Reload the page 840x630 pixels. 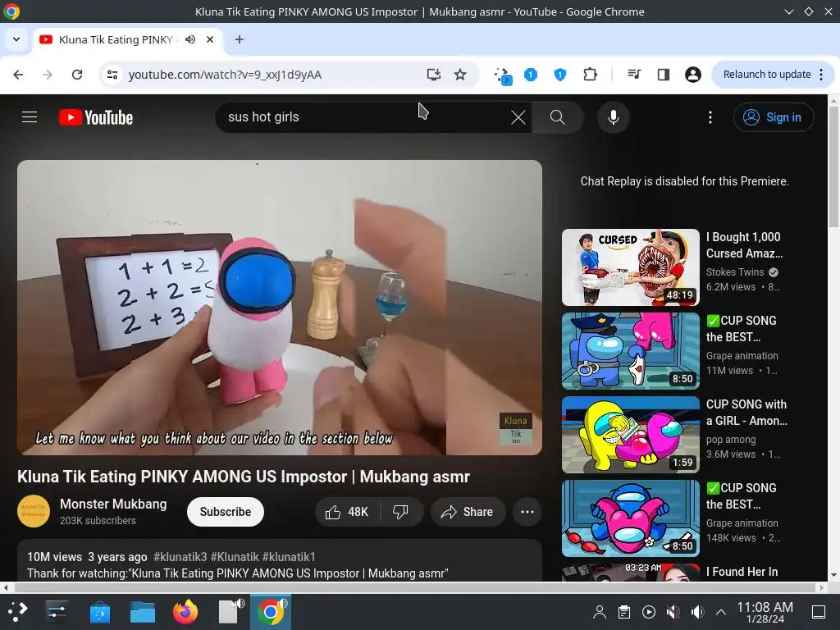pos(77,75)
